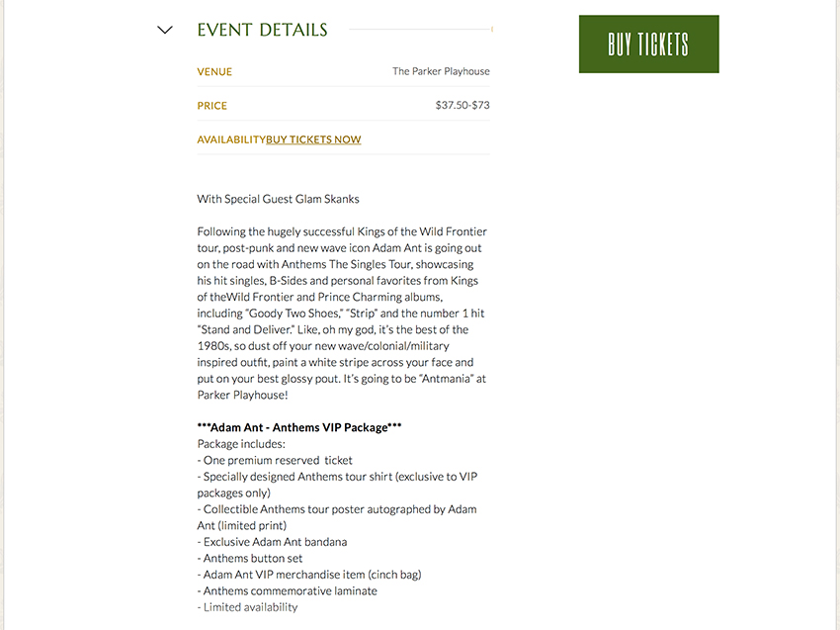Viewport: 840px width, 630px height.
Task: Select The Parker Playhouse venue text
Action: 441,71
